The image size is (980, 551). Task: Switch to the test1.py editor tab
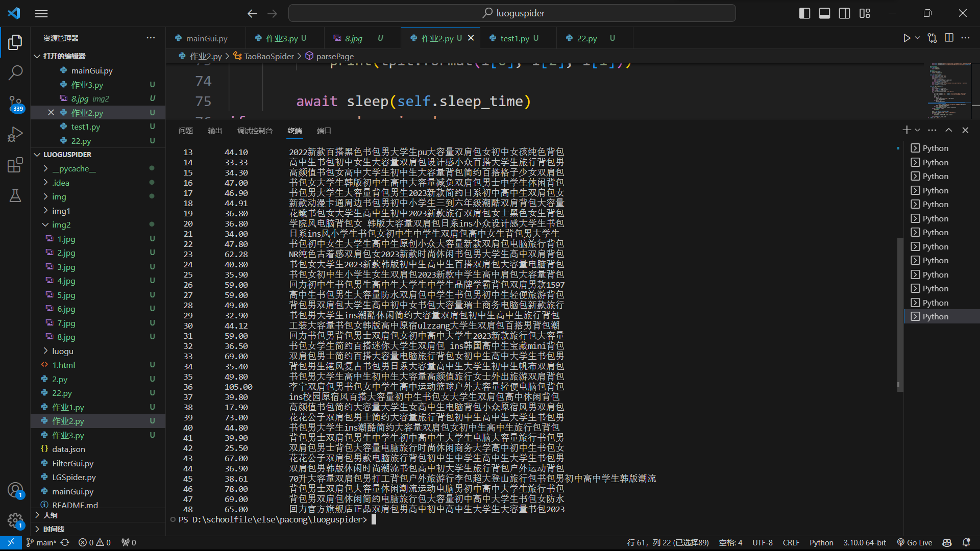click(x=514, y=38)
